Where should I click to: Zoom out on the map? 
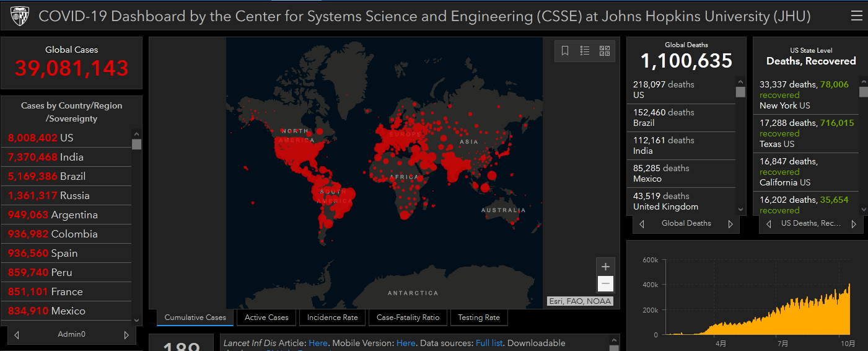click(606, 284)
